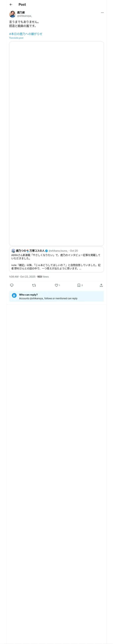This screenshot has width=113, height=644.
Task: Click the 933 Views count
Action: pos(43,277)
